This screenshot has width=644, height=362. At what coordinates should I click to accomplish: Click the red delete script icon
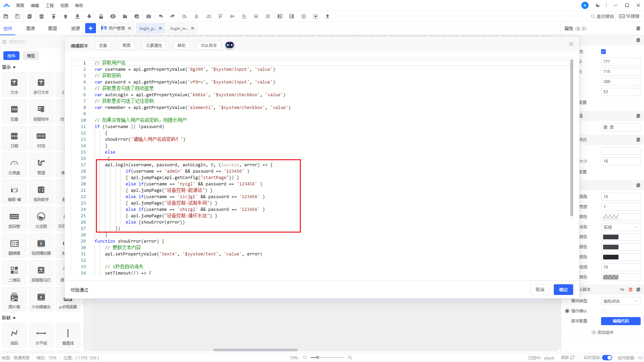[x=630, y=290]
